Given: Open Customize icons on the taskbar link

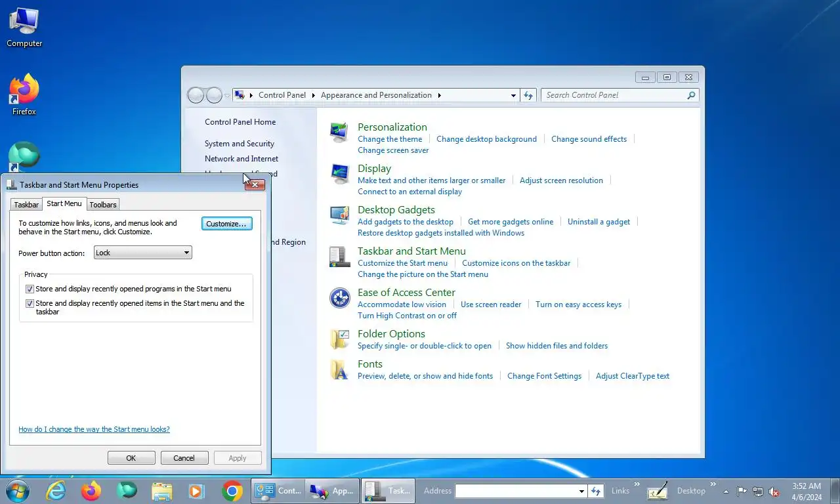Looking at the screenshot, I should click(516, 263).
